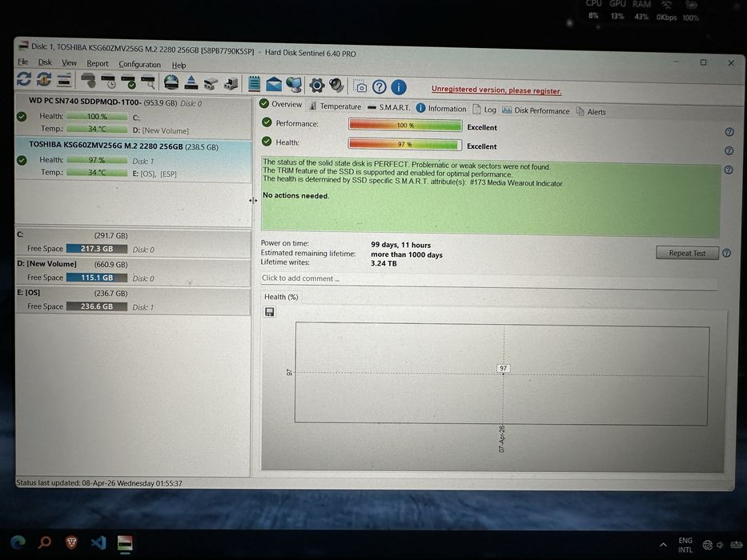Switch to the S.M.A.R.T. tab
This screenshot has height=560, width=747.
pos(389,108)
